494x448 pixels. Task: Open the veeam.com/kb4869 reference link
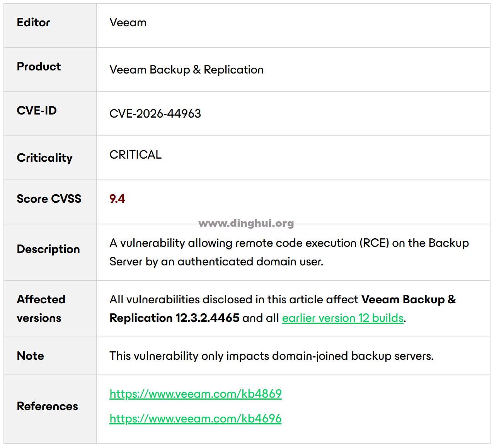pyautogui.click(x=196, y=394)
